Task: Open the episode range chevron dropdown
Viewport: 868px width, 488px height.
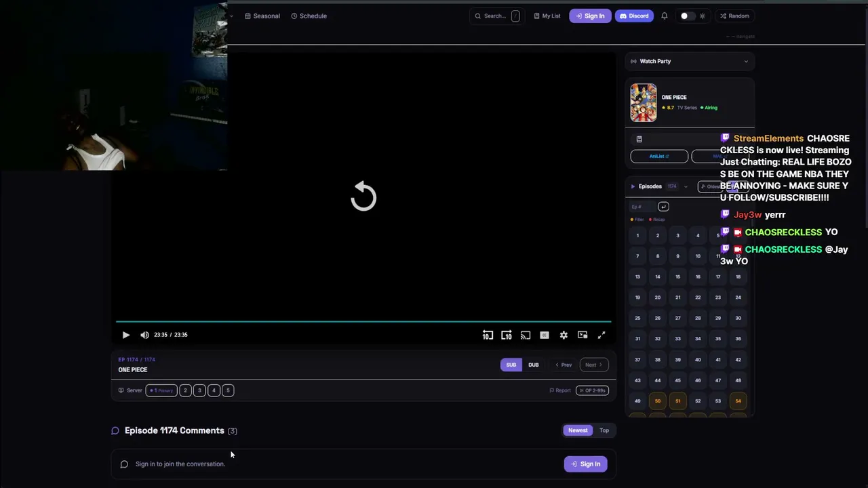Action: click(686, 186)
